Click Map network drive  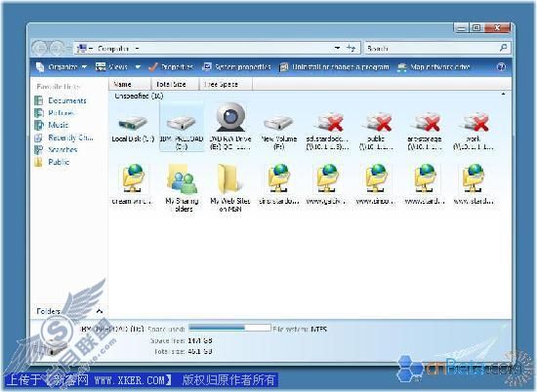[434, 67]
